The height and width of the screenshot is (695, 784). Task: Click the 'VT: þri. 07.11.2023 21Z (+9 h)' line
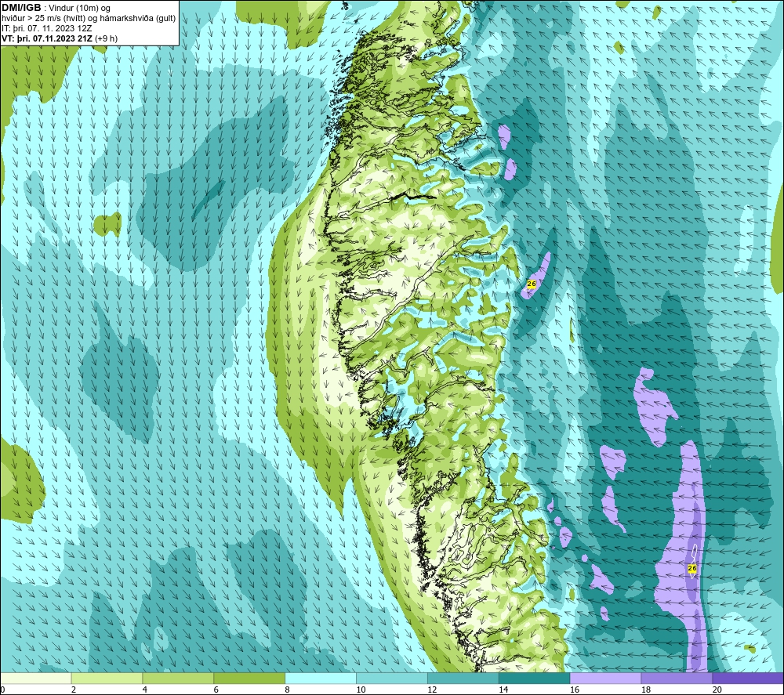click(x=60, y=38)
